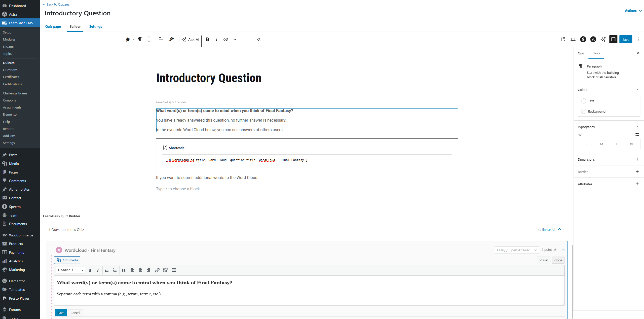This screenshot has width=644, height=319.
Task: Open the Actions dropdown
Action: [x=633, y=11]
